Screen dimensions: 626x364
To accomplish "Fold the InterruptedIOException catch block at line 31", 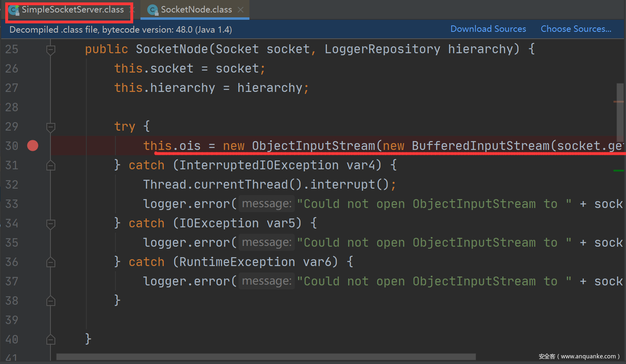I will point(51,166).
